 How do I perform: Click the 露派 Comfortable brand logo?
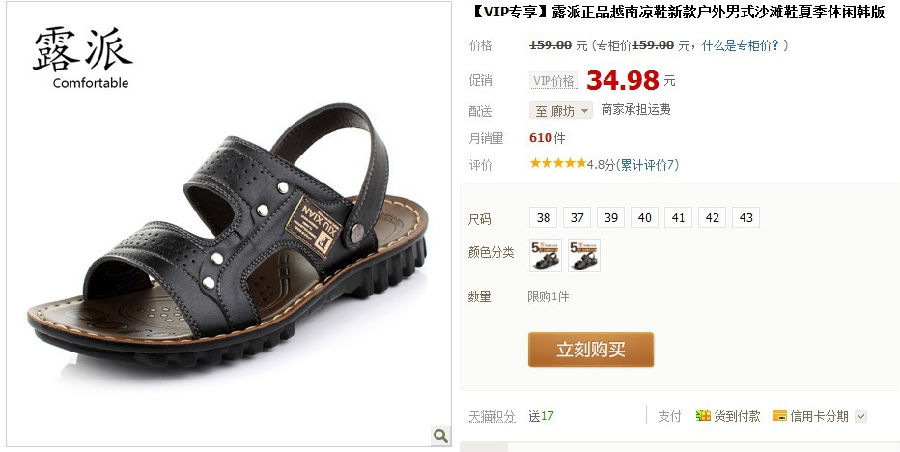83,59
